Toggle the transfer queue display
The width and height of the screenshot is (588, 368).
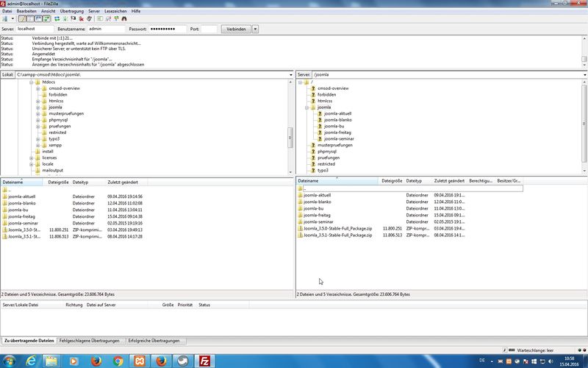click(x=48, y=18)
